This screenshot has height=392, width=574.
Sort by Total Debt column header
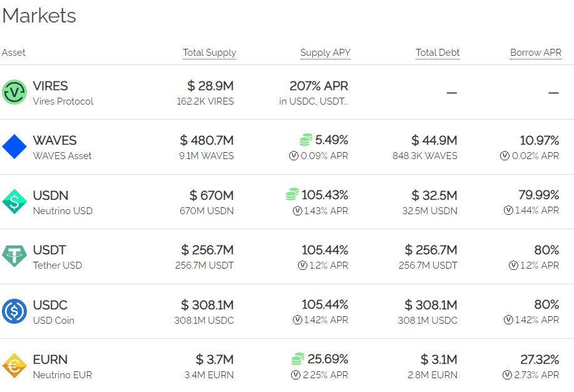(438, 53)
